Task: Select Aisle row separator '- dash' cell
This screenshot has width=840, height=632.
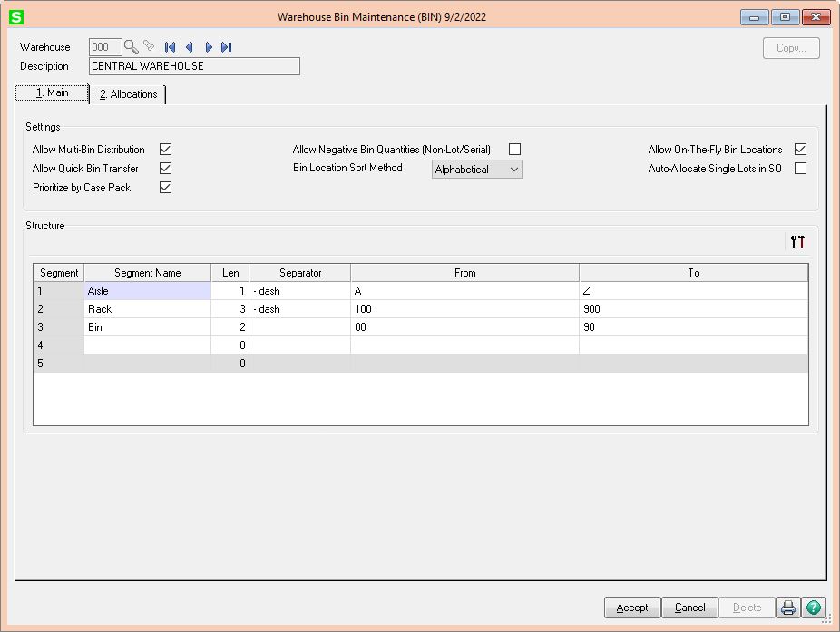Action: [300, 291]
